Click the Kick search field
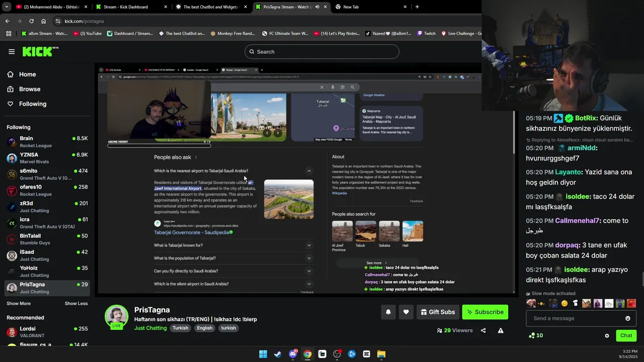Image resolution: width=644 pixels, height=362 pixels. coord(321,52)
